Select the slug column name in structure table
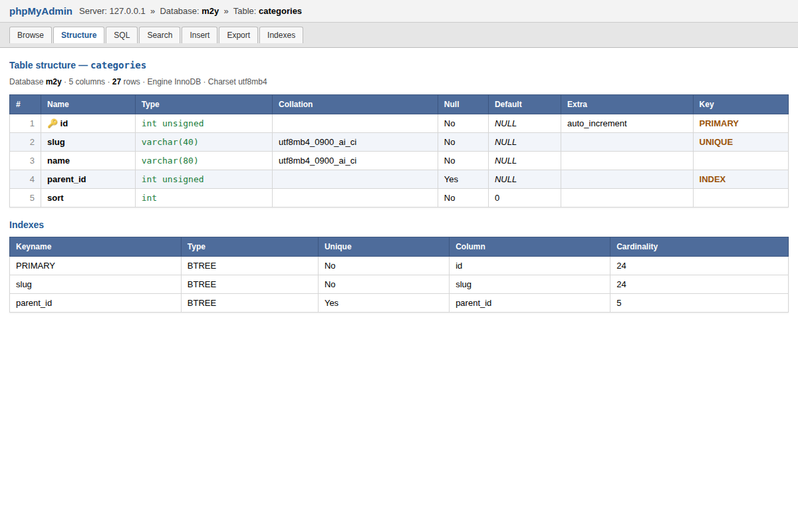Viewport: 798px width, 532px height. click(x=56, y=142)
